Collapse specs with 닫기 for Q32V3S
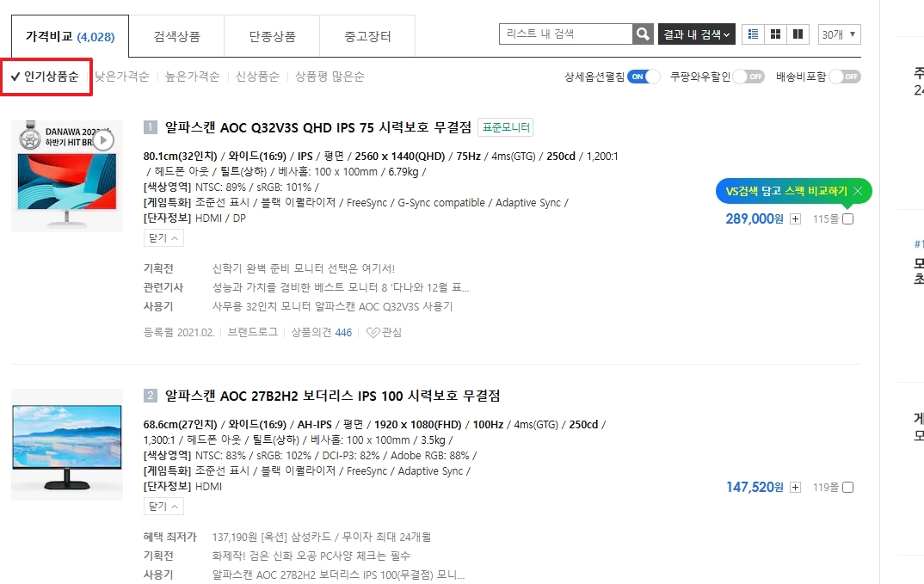Screen dimensions: 924x584 pyautogui.click(x=163, y=238)
